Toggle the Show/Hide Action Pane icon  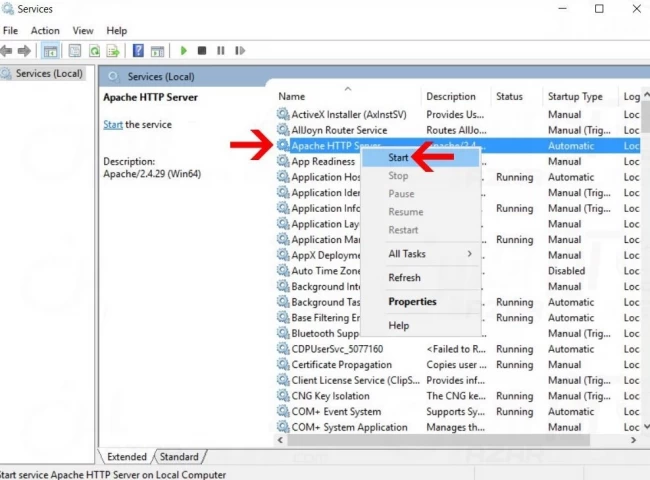(x=158, y=51)
